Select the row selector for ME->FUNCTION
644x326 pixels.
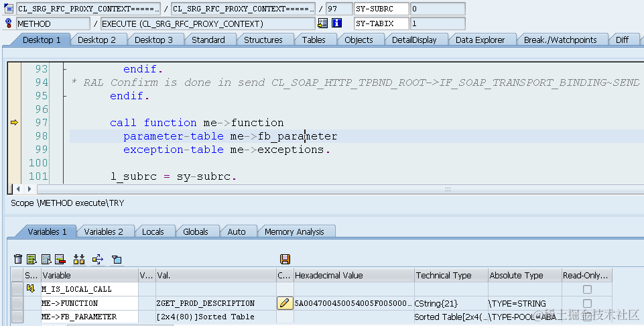click(17, 303)
